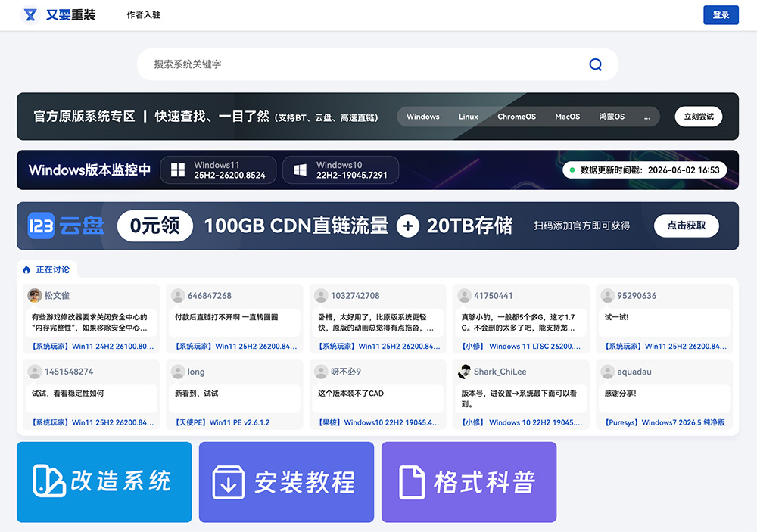Click the flame icon next to 正在讨论
The width and height of the screenshot is (757, 532).
click(x=26, y=270)
